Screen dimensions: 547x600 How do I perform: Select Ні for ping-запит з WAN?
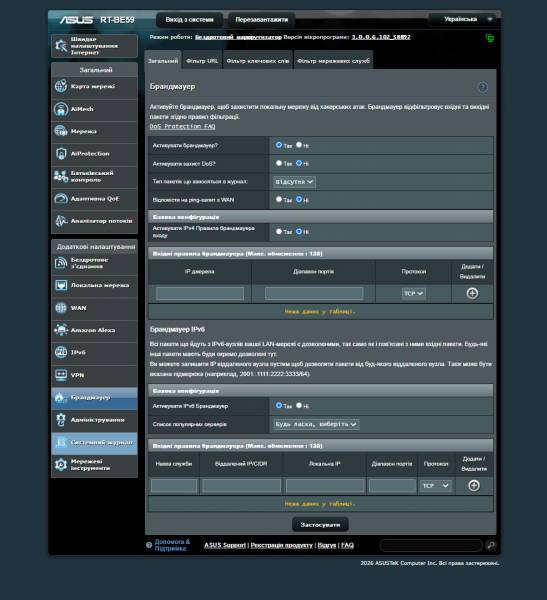299,199
